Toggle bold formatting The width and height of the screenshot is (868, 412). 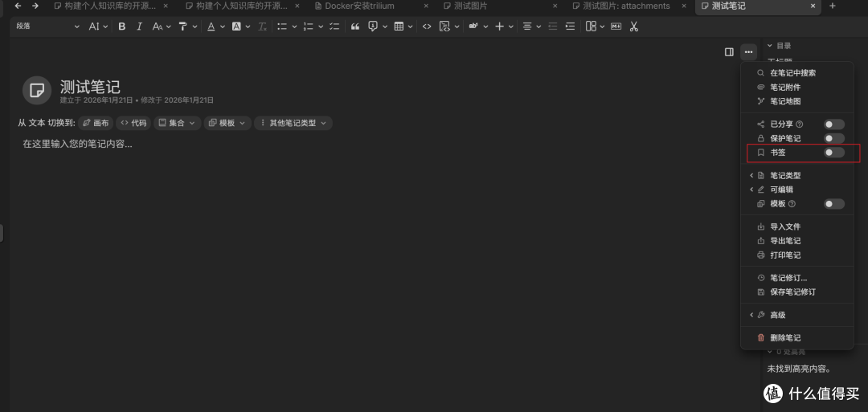(122, 26)
